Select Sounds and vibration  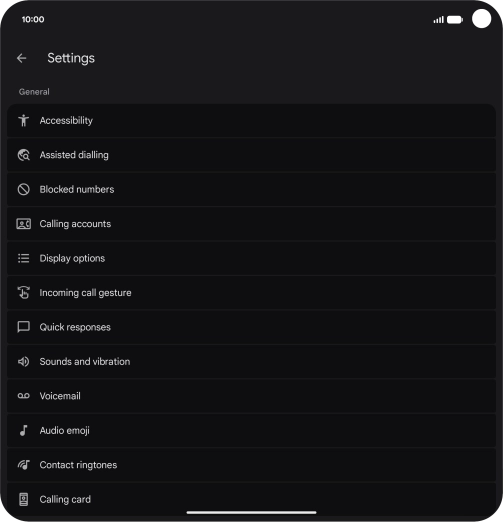(x=251, y=362)
